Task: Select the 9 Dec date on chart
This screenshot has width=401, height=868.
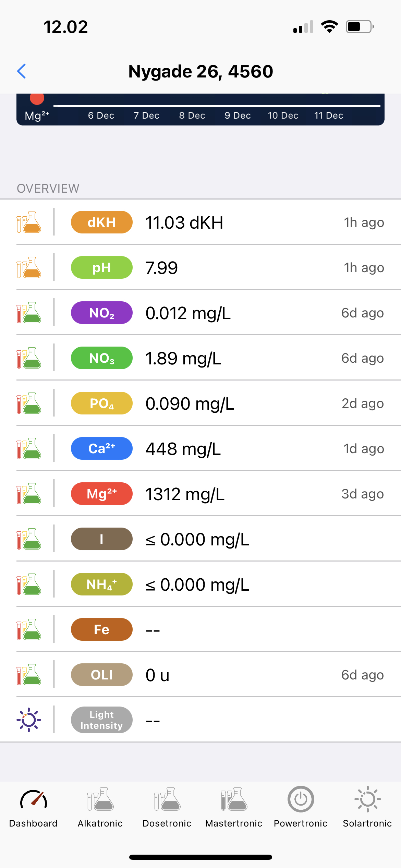Action: (x=238, y=116)
